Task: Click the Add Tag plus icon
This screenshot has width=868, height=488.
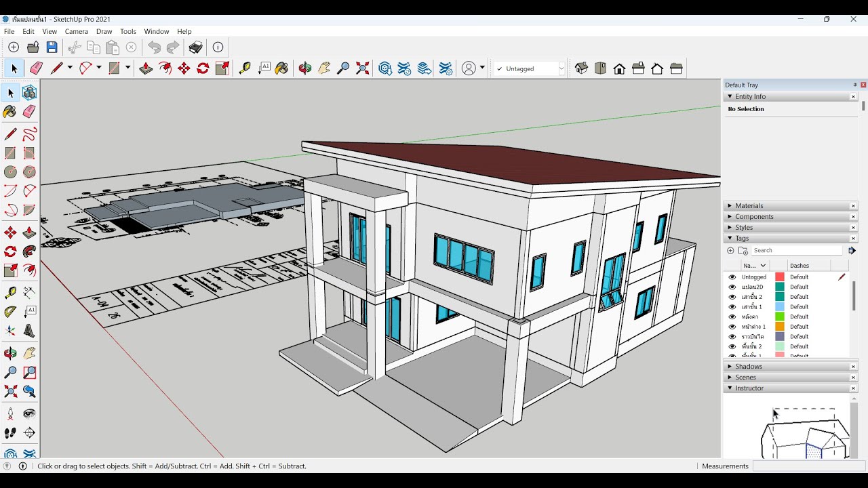Action: [730, 251]
